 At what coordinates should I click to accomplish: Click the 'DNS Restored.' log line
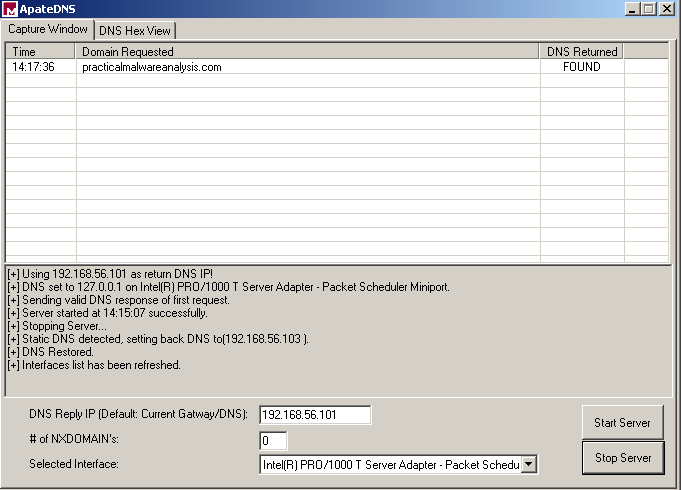(x=51, y=352)
